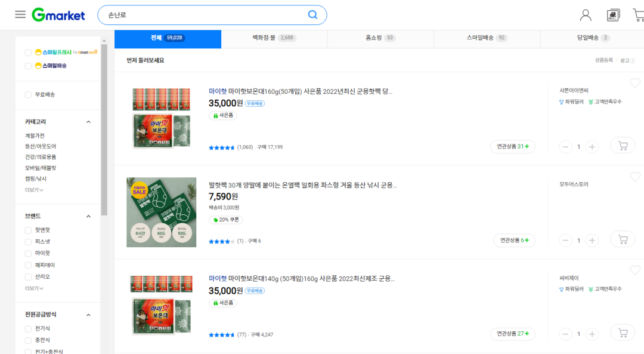Add 발핫팩 30개 product to cart
Viewport: 644px width, 354px height.
(623, 239)
